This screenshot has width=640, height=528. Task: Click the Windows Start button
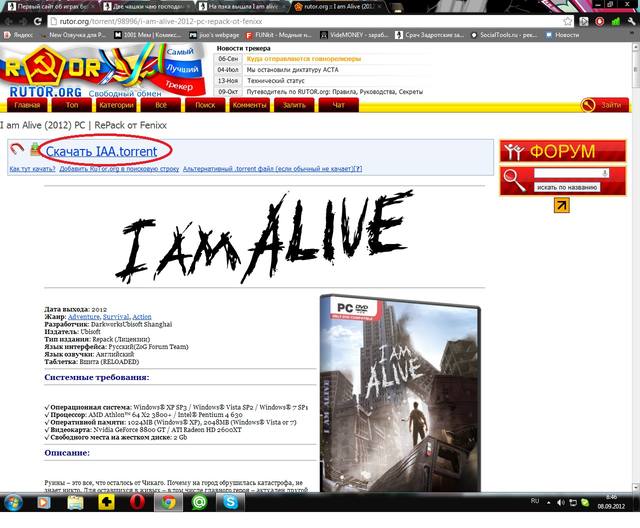coord(15,504)
